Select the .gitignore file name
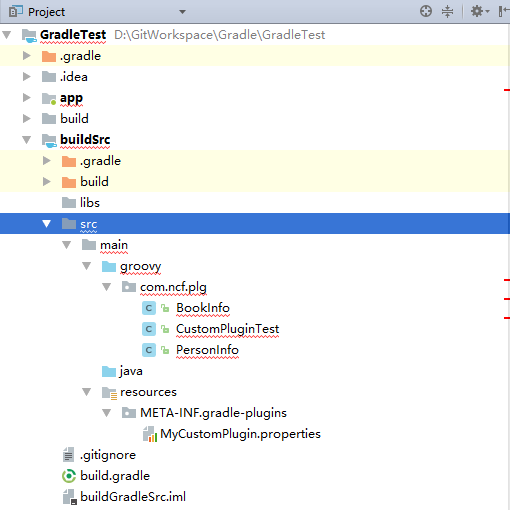510x510 pixels. click(108, 455)
